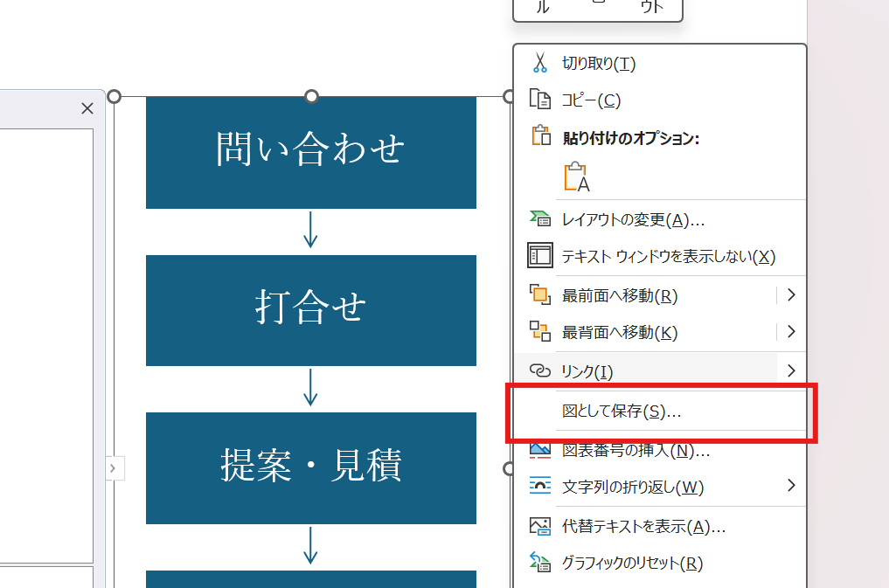Click the コピー (Copy) icon
Viewport: 889px width, 588px height.
tap(541, 100)
